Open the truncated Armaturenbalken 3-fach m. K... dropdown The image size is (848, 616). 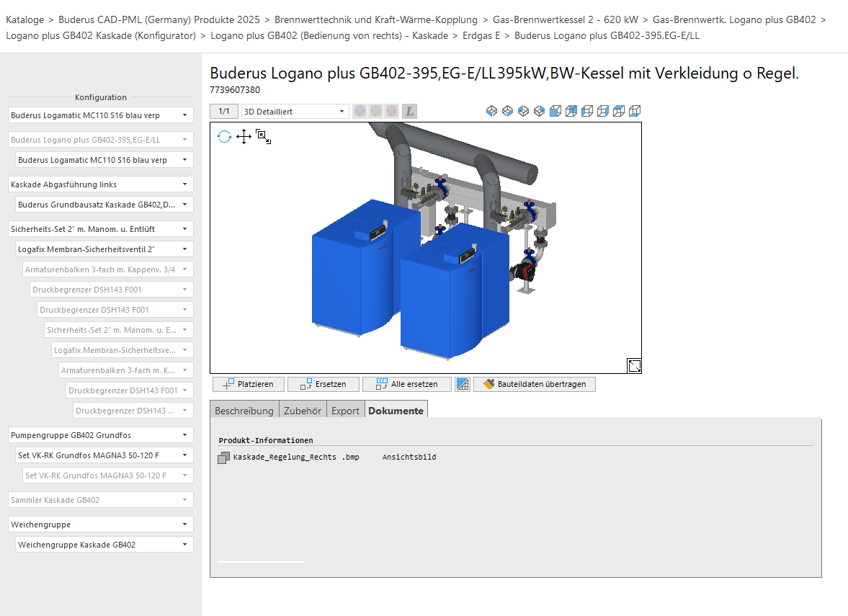click(x=126, y=370)
